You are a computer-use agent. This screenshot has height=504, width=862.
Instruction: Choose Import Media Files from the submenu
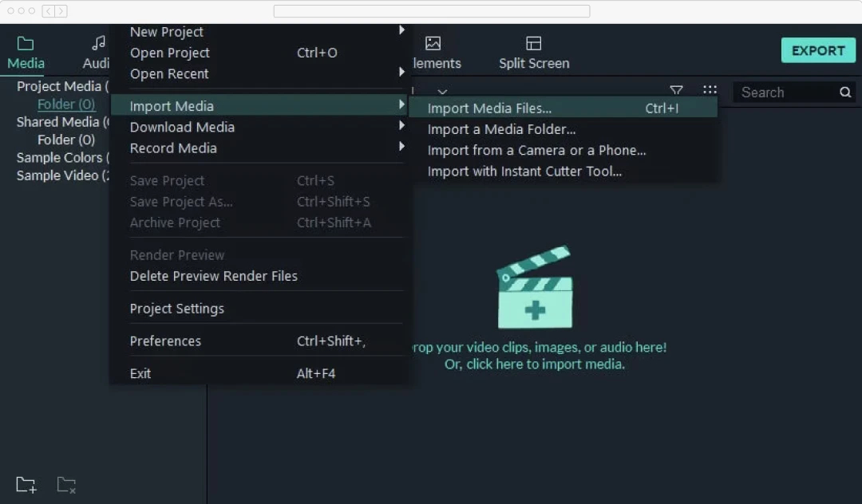[x=489, y=108]
